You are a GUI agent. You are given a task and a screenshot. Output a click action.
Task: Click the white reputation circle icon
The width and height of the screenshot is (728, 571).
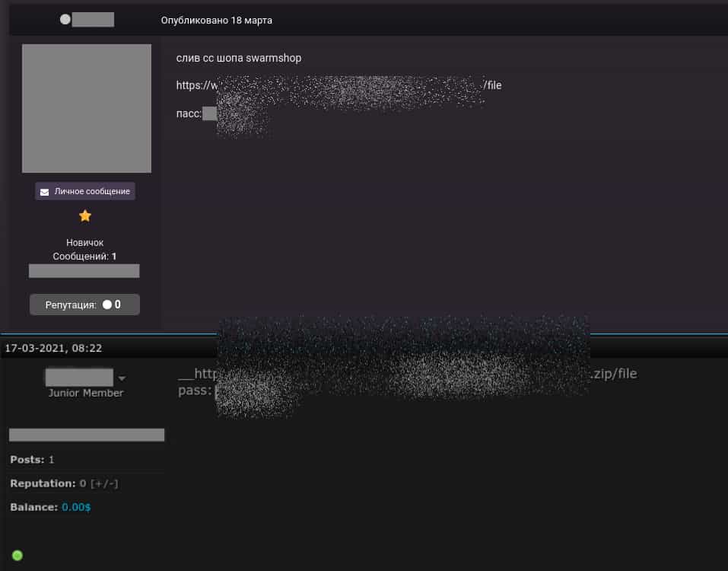coord(107,305)
